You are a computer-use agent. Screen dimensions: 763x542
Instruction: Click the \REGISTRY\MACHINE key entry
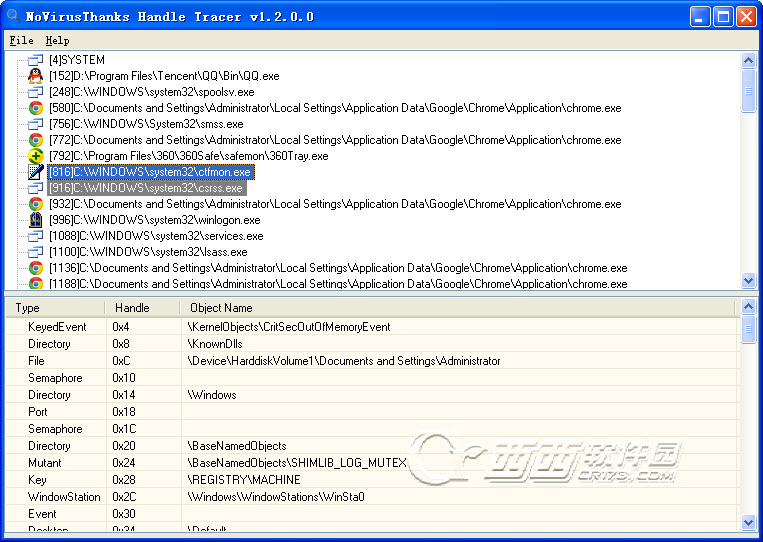pos(243,480)
